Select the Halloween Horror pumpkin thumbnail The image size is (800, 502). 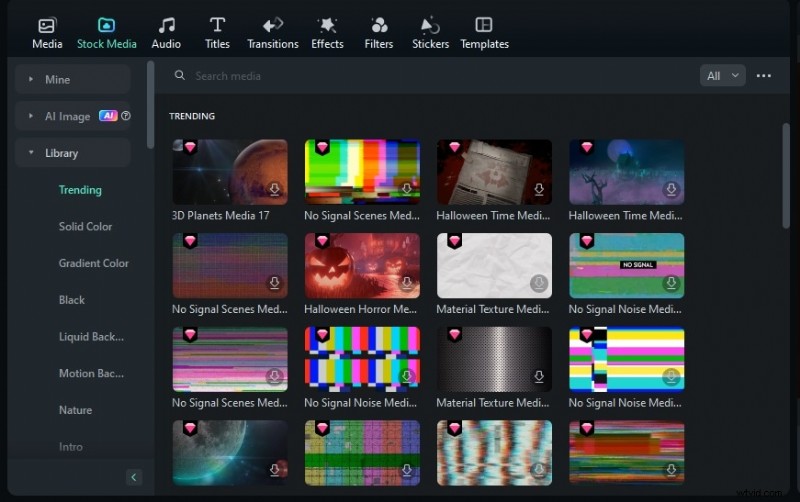coord(361,266)
